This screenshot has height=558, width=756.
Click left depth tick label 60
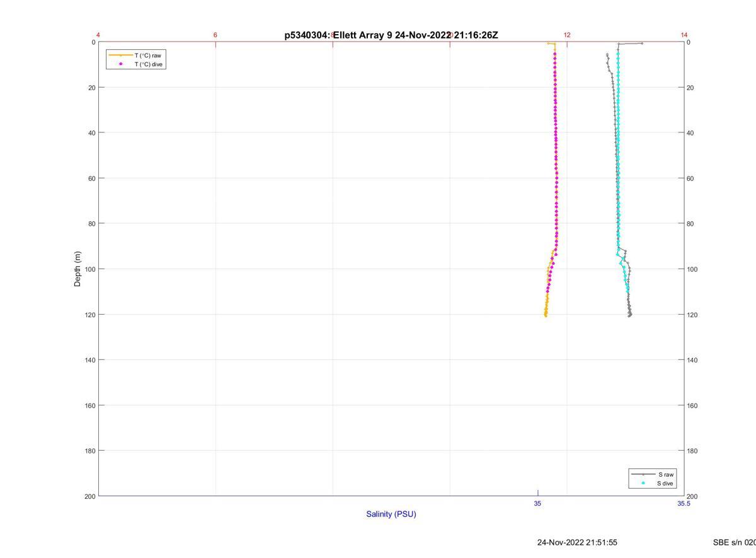91,178
